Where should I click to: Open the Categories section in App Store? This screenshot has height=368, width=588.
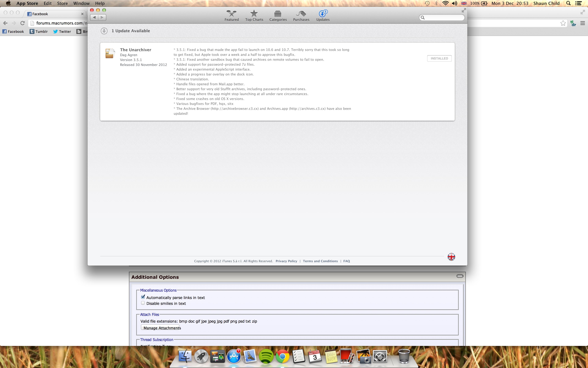[278, 16]
